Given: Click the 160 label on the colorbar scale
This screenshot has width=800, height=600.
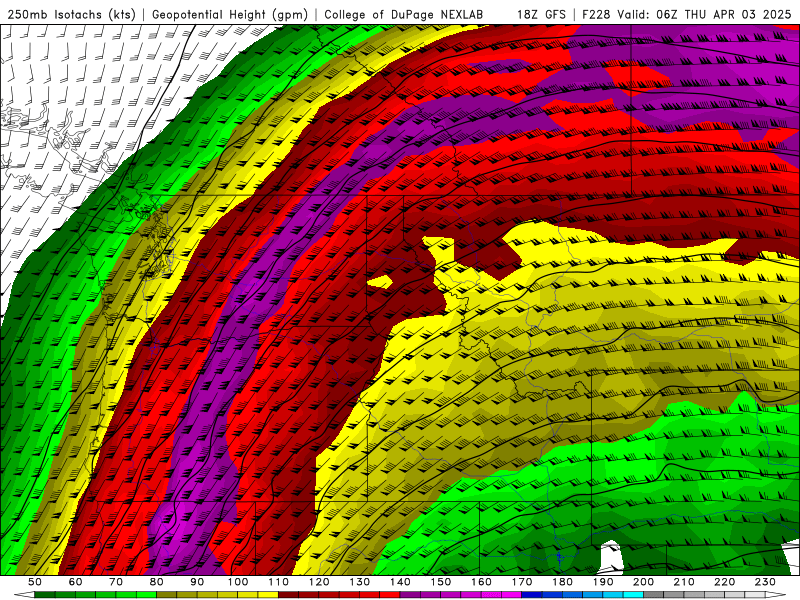Looking at the screenshot, I should point(481,582).
